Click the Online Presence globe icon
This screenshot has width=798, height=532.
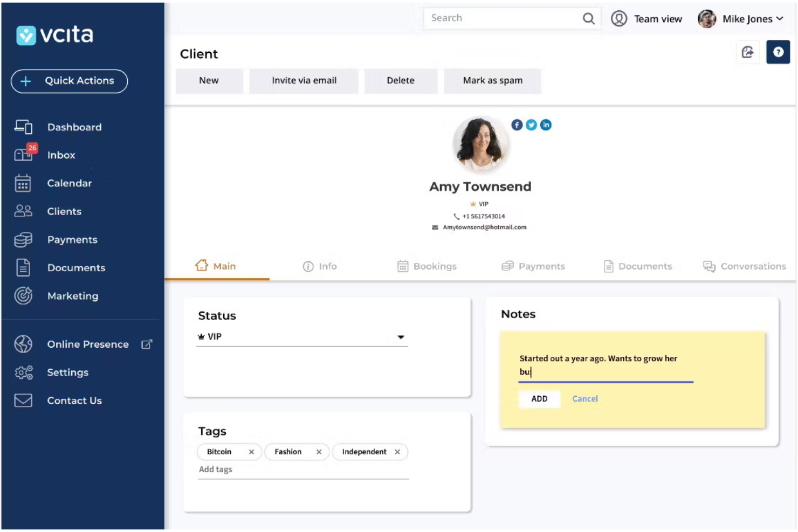23,344
